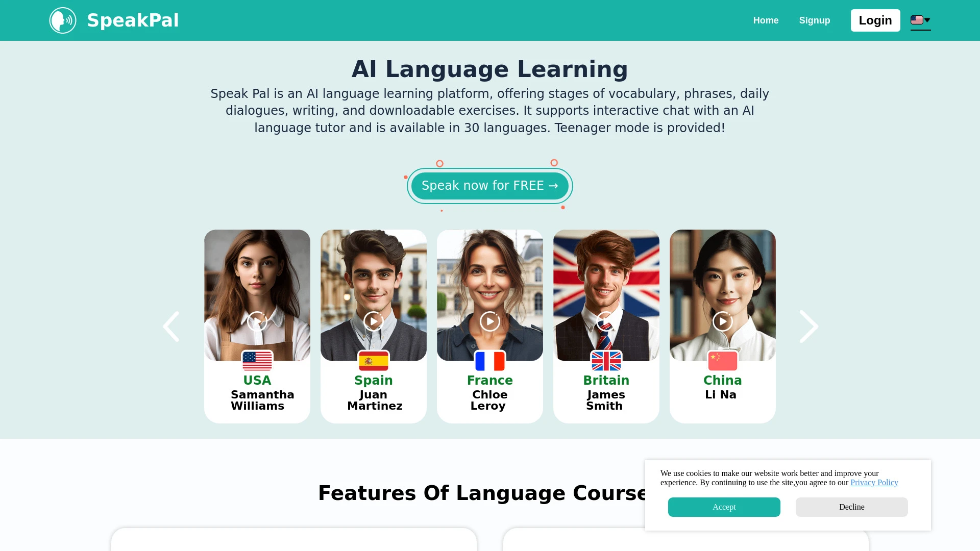Click the China flag icon on Li Na's card
The image size is (980, 551).
coord(723,361)
